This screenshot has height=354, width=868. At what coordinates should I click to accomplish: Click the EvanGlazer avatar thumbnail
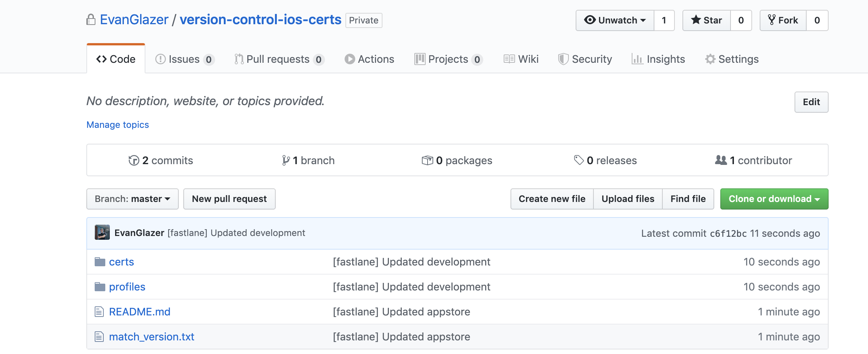[x=102, y=233]
